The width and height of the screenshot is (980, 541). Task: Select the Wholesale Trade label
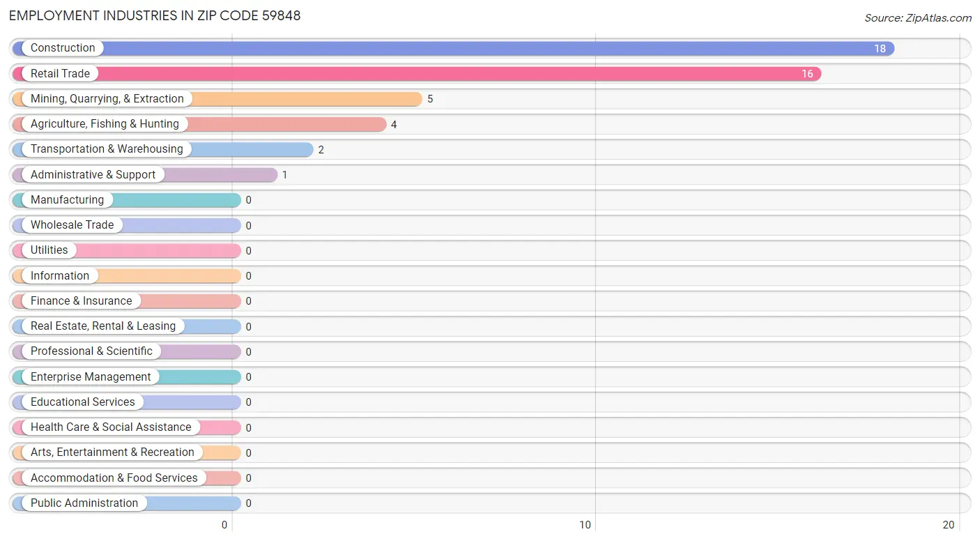(x=72, y=225)
